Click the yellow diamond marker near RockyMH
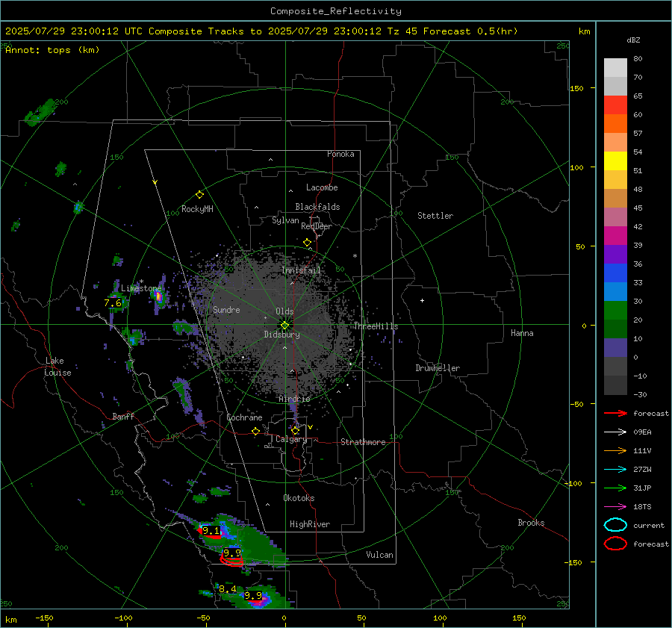 (199, 195)
